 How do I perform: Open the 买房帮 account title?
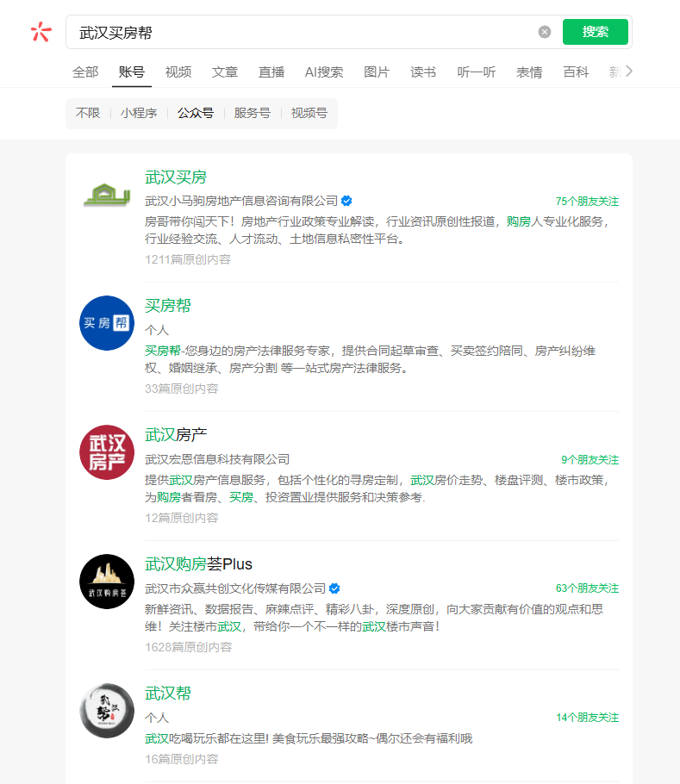click(168, 306)
